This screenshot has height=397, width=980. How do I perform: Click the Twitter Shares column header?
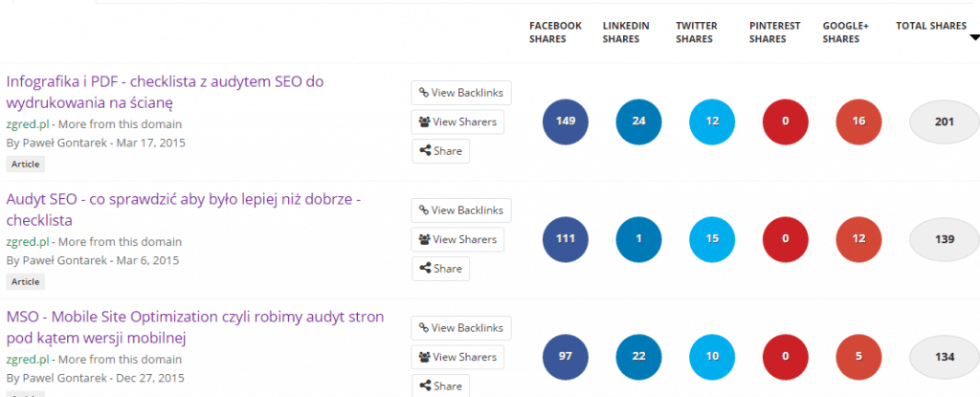tap(696, 33)
